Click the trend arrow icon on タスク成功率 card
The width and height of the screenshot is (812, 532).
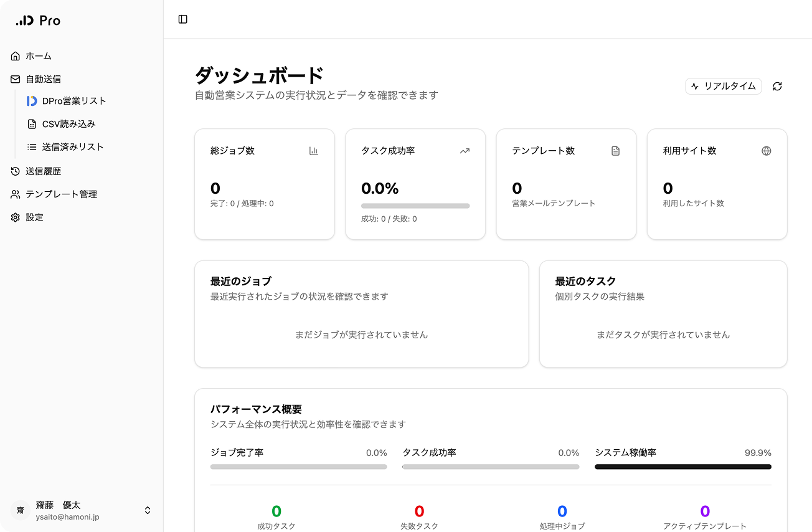point(465,151)
